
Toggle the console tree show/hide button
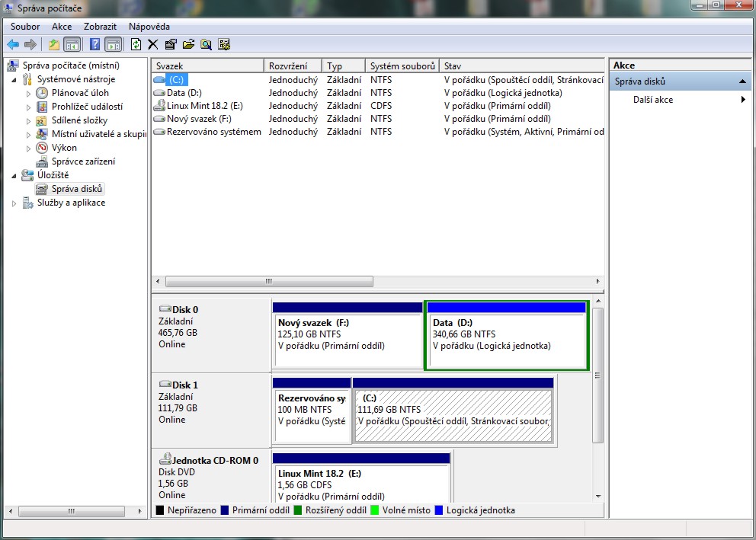coord(72,44)
